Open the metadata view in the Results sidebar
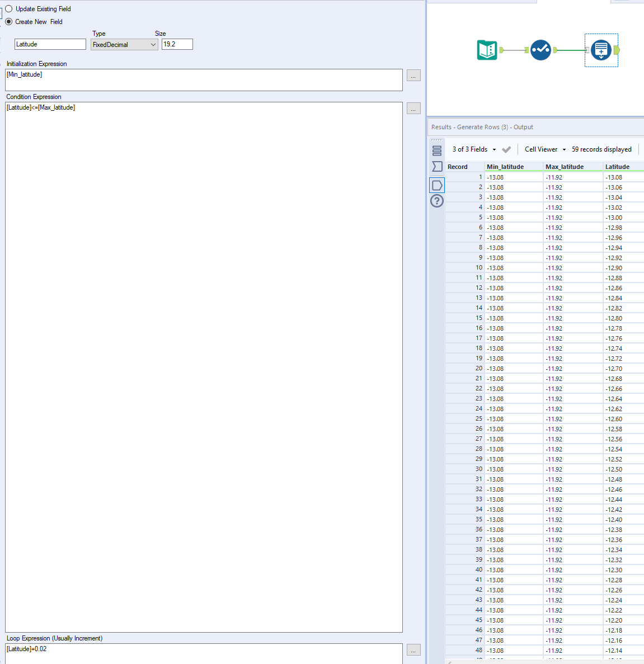 [437, 166]
